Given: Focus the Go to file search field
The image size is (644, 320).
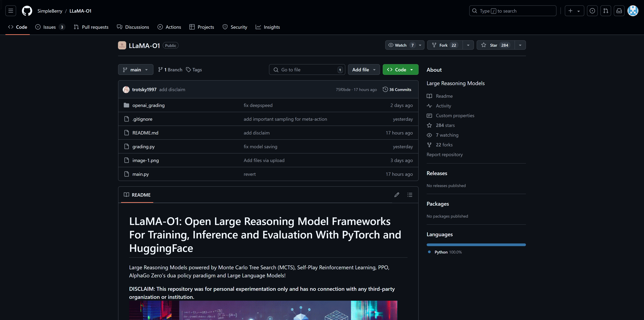Looking at the screenshot, I should tap(307, 70).
